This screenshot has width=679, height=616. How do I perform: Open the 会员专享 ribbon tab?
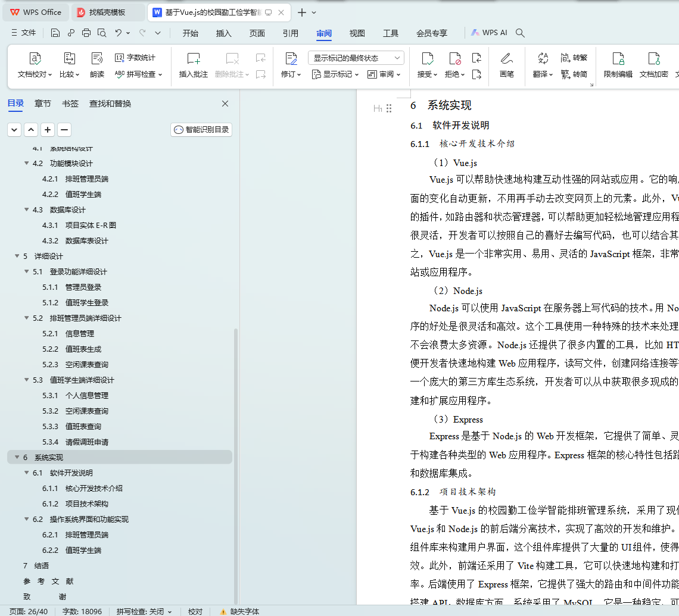(x=432, y=33)
